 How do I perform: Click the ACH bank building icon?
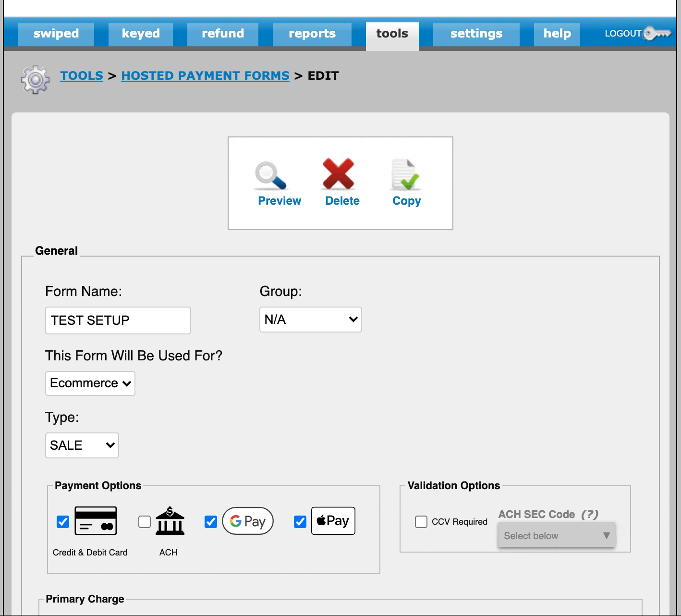[x=170, y=521]
